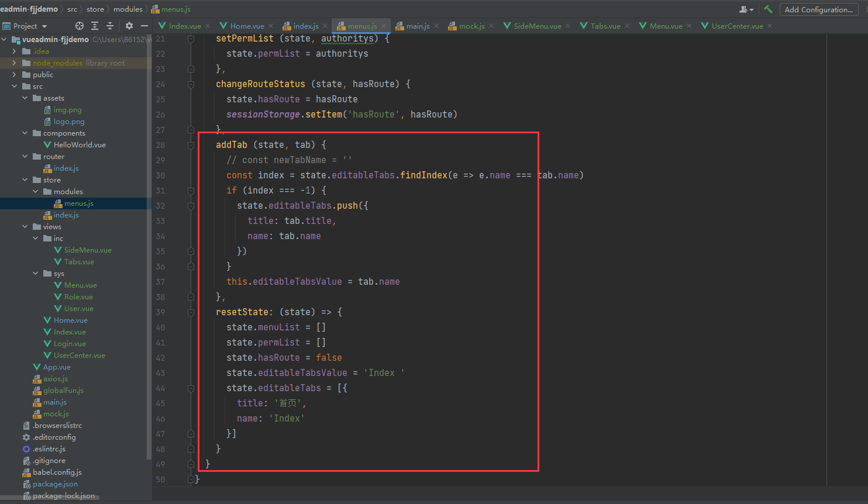Click the Project panel horizontal scrollbar
This screenshot has height=504, width=868.
50,498
